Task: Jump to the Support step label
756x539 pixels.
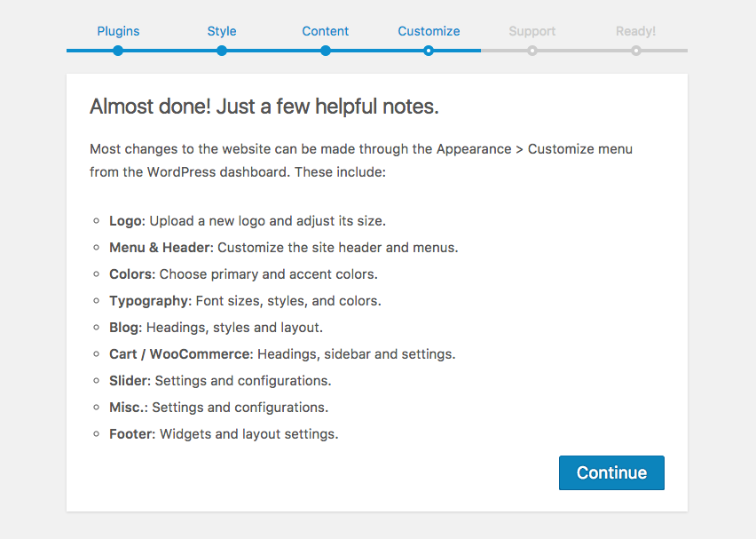Action: 532,31
